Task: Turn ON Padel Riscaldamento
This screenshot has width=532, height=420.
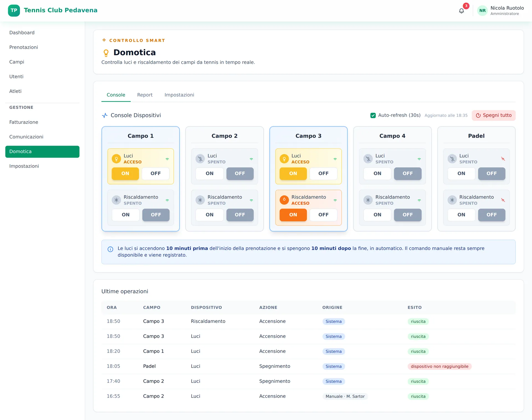Action: 461,215
